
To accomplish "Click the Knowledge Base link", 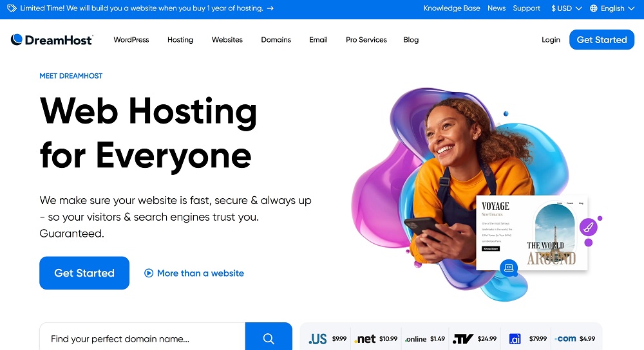I will pos(452,8).
